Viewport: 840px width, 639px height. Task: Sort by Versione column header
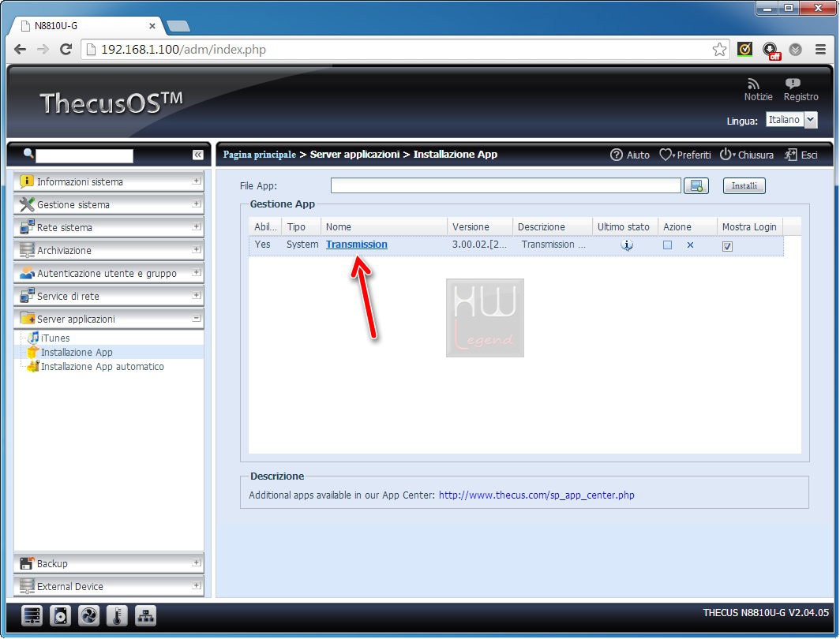[x=479, y=227]
